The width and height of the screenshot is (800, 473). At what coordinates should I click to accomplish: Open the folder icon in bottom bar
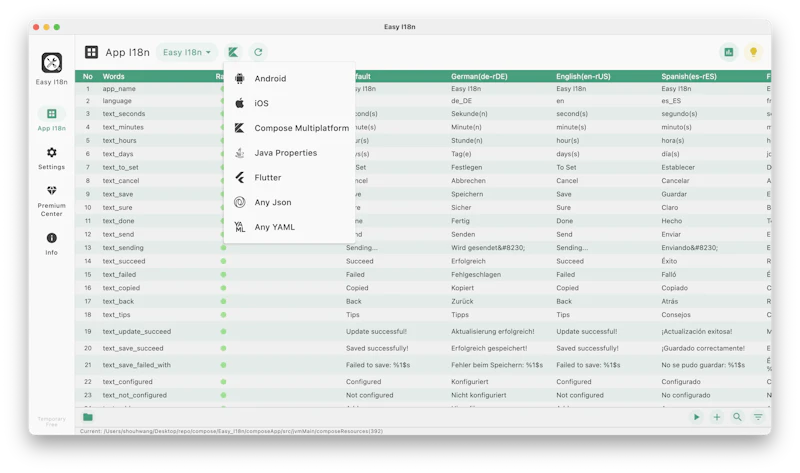click(x=88, y=417)
